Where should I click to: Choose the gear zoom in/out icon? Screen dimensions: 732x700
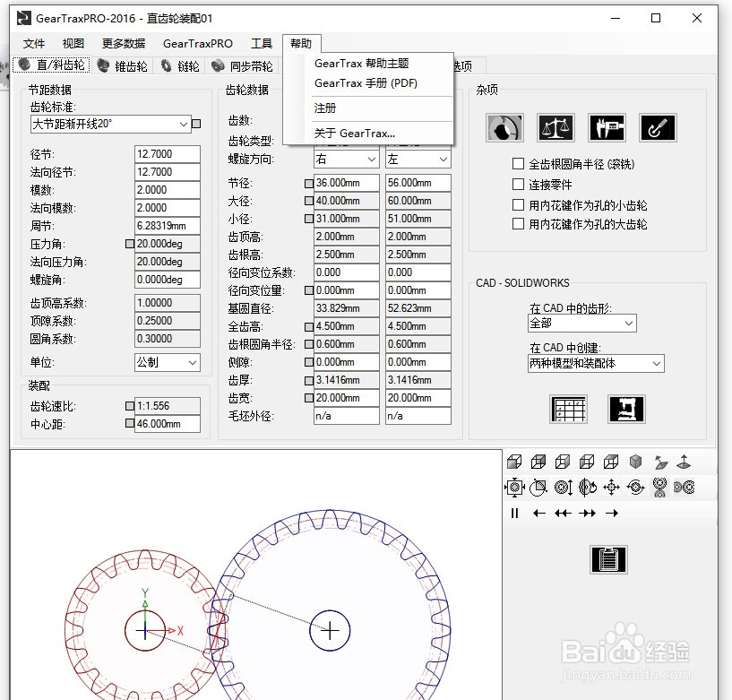(x=563, y=487)
